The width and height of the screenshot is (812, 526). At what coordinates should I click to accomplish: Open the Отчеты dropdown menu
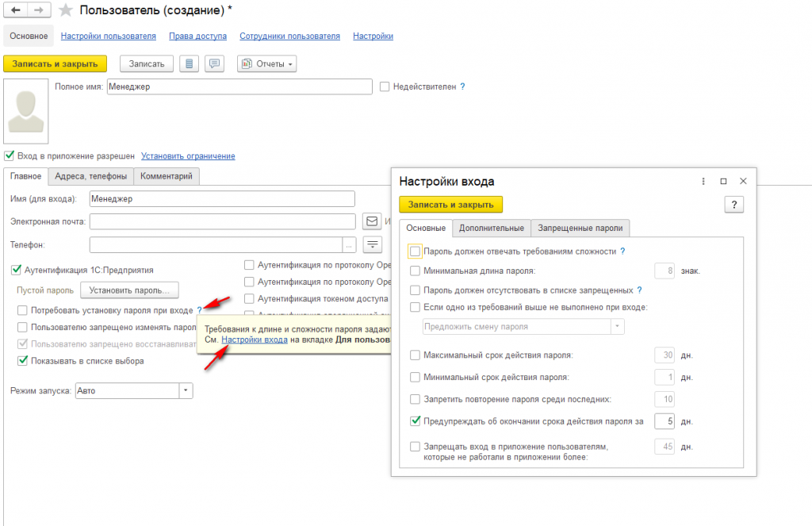coord(266,63)
